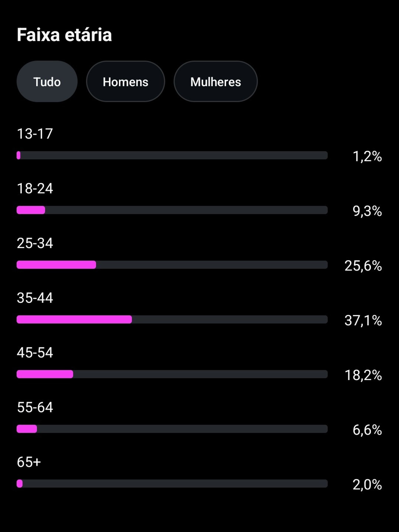Click the 35-44 age range label
Viewport: 399px width, 532px height.
click(x=35, y=298)
